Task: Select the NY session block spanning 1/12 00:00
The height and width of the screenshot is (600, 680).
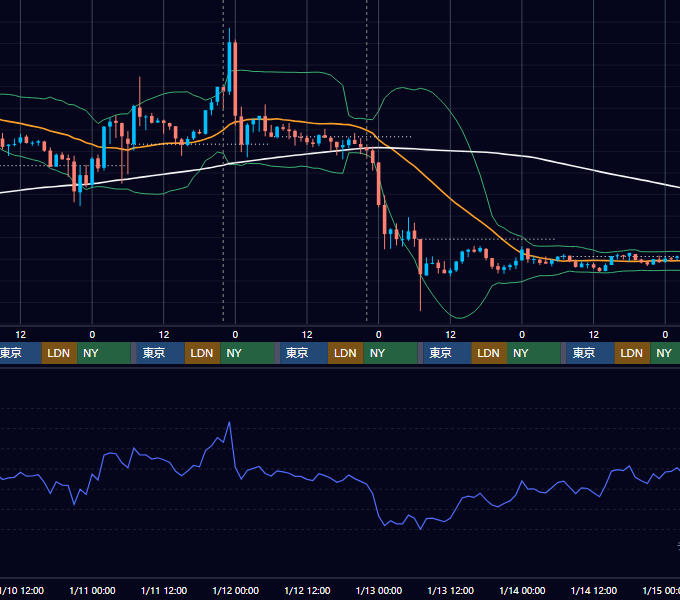Action: [247, 353]
